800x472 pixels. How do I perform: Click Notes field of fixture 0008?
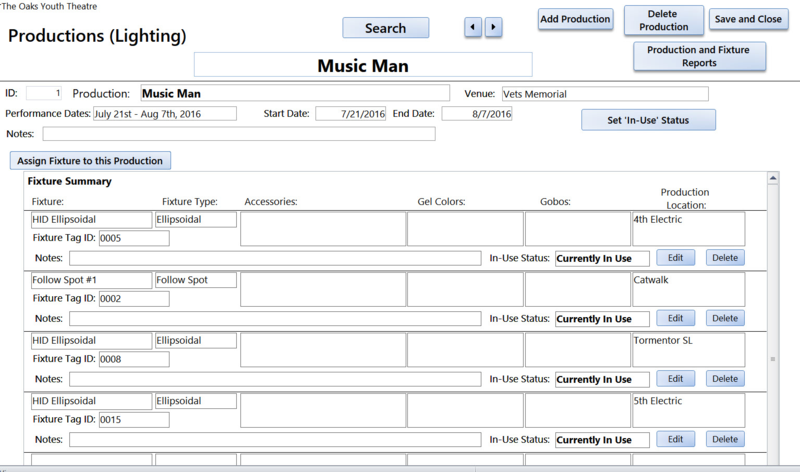tap(275, 379)
